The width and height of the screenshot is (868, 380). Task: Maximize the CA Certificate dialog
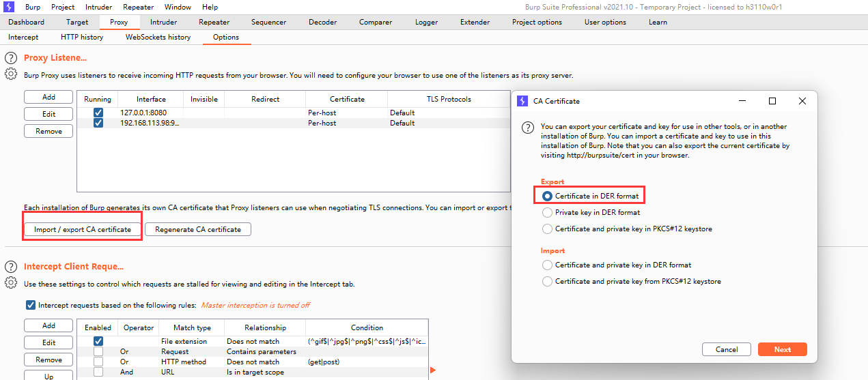[x=772, y=101]
